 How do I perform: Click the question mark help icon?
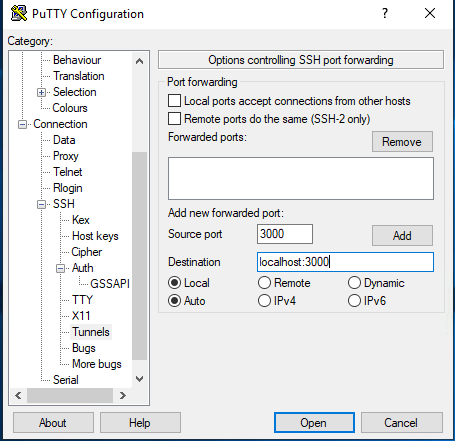click(x=385, y=13)
